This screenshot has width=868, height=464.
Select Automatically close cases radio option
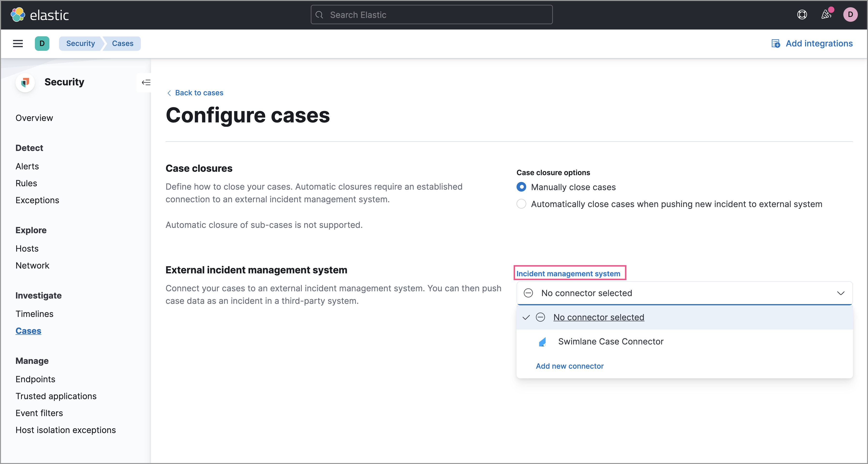[x=521, y=204]
